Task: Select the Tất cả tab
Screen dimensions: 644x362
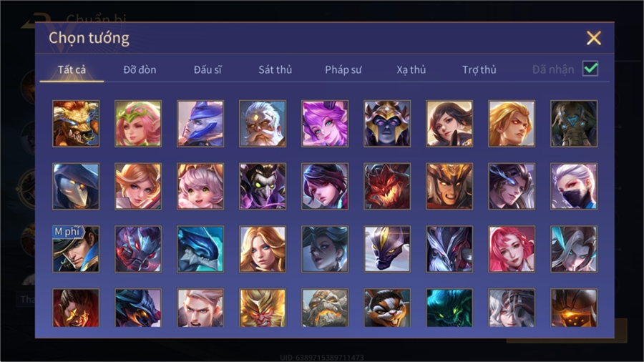Action: pyautogui.click(x=72, y=70)
